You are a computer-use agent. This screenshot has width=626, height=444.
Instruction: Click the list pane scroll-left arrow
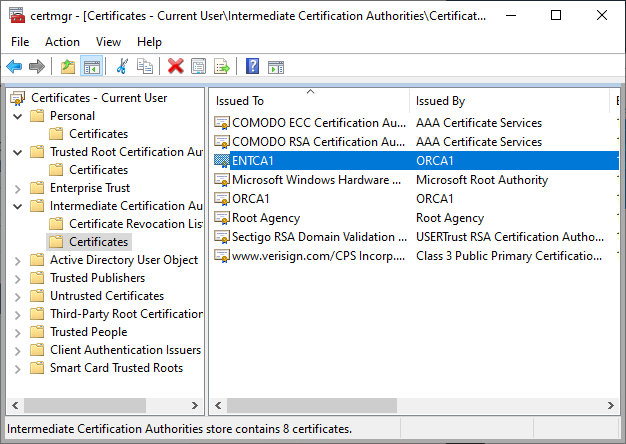pyautogui.click(x=218, y=406)
